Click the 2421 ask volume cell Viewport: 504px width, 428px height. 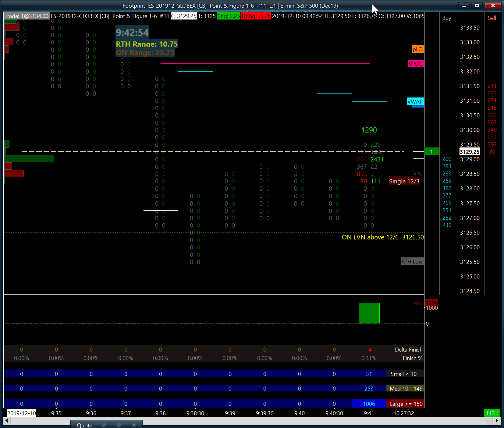coord(377,159)
